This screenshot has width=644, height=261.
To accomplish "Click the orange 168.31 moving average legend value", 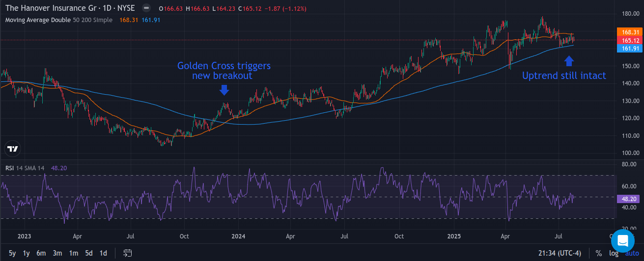I will 129,20.
